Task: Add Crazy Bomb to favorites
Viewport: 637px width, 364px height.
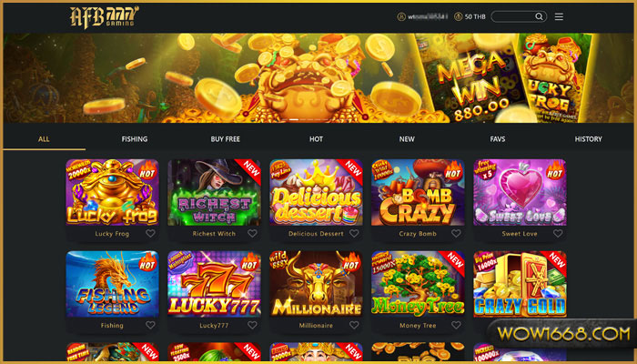Action: pyautogui.click(x=456, y=234)
